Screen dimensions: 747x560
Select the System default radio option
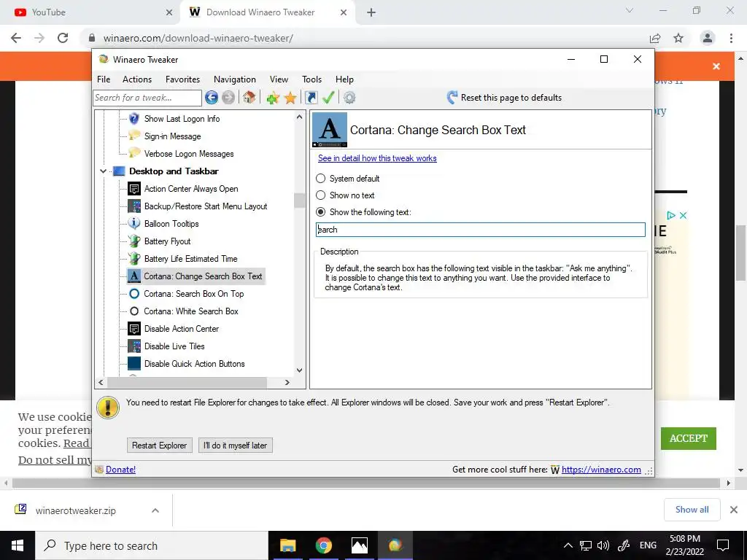tap(321, 178)
